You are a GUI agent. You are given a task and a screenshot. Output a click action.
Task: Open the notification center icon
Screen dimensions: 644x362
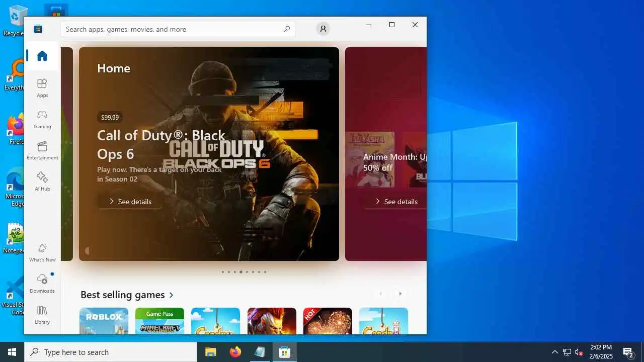(628, 352)
